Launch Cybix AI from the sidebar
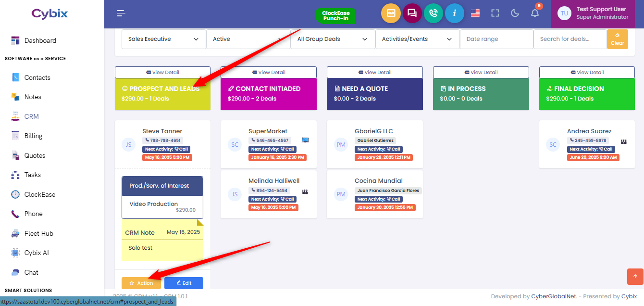 coord(37,253)
